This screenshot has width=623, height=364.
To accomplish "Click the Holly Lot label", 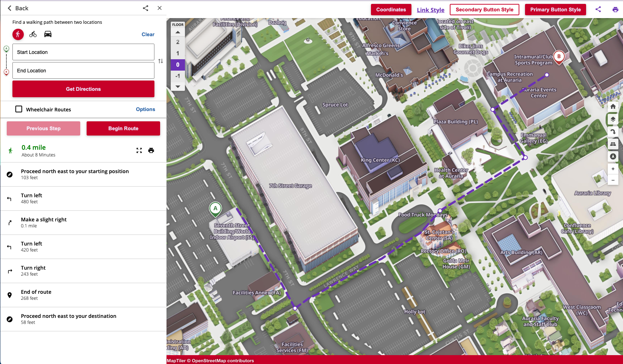I will [415, 311].
